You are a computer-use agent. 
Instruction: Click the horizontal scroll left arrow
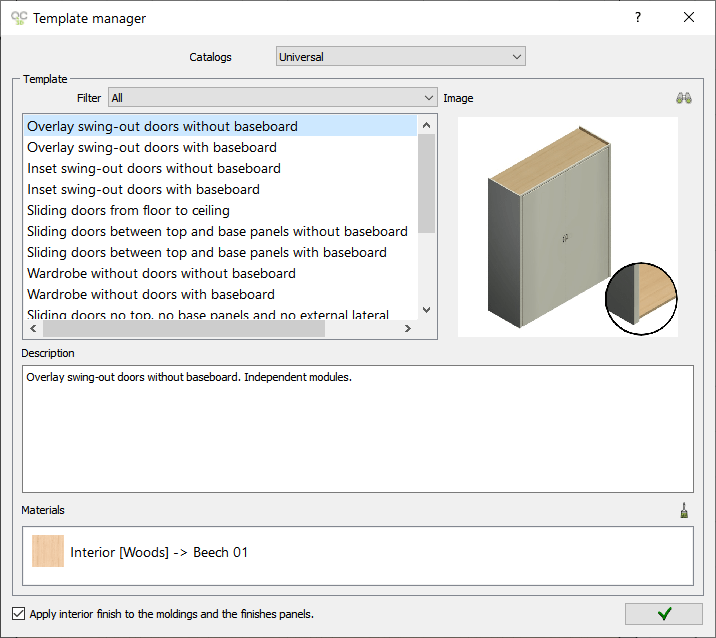[x=33, y=328]
